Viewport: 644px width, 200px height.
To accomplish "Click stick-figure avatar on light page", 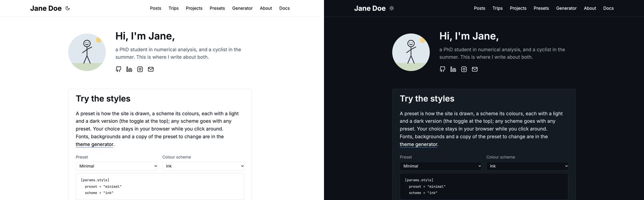I will click(87, 52).
